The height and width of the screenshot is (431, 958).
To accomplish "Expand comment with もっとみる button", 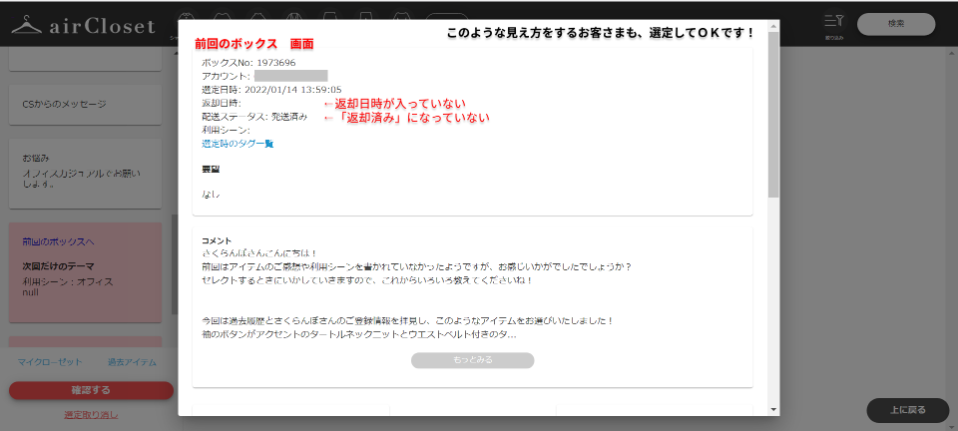I will 472,360.
